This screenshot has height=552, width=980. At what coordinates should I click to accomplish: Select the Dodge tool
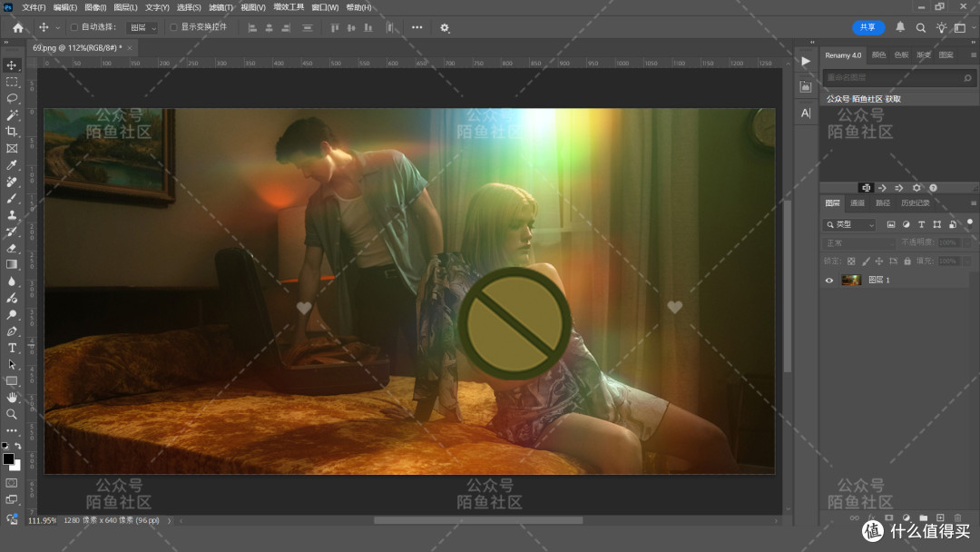[x=11, y=314]
